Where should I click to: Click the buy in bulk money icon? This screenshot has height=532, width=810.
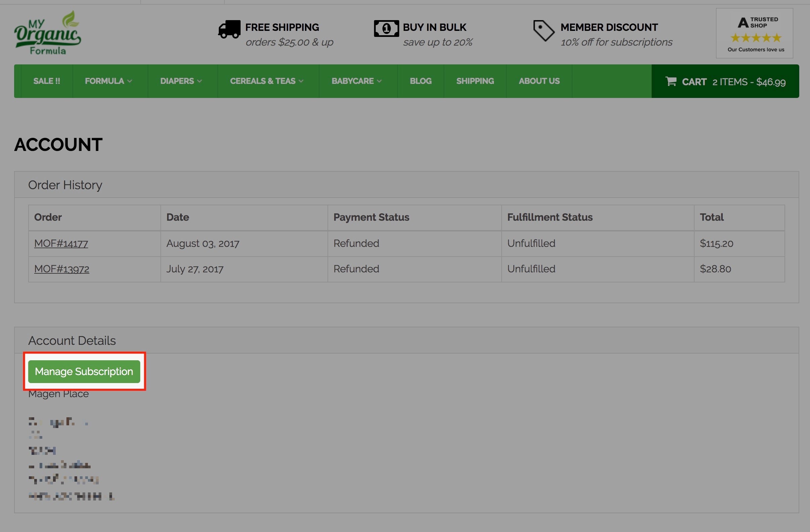click(x=386, y=28)
